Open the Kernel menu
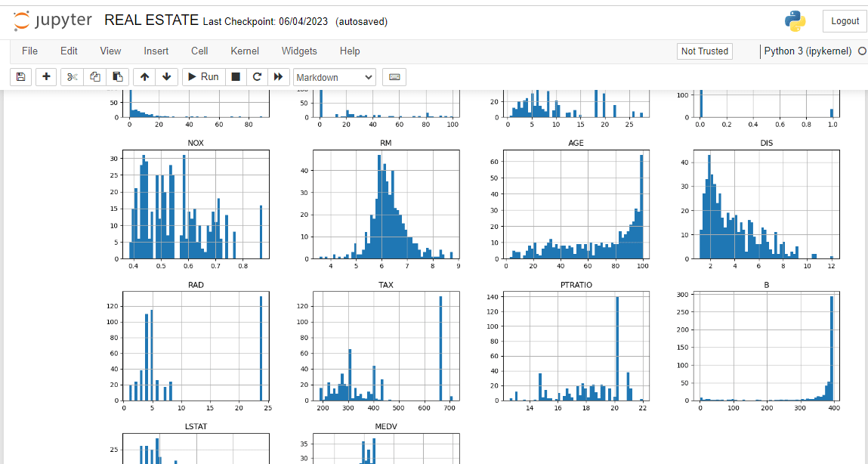Viewport: 868px width, 464px height. point(245,51)
